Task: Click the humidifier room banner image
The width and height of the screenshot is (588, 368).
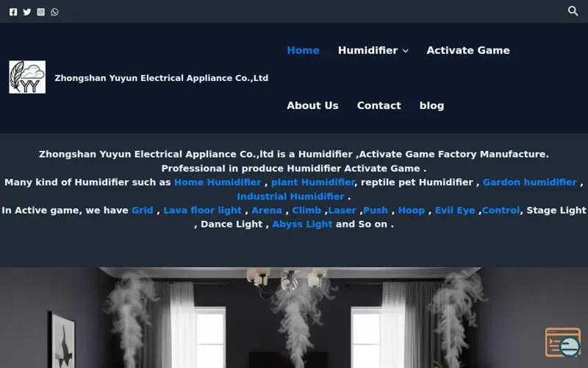Action: pyautogui.click(x=294, y=318)
